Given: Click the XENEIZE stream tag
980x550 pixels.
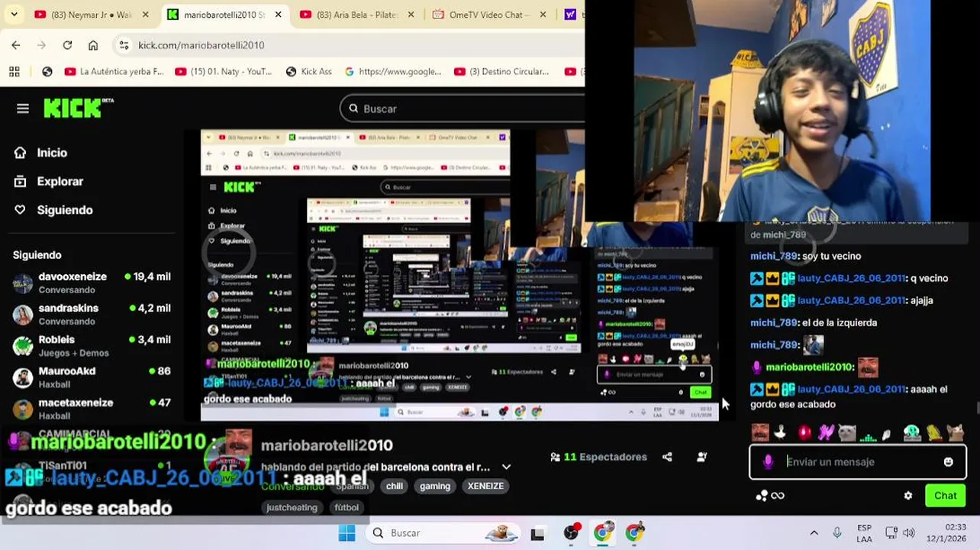Looking at the screenshot, I should tap(485, 486).
